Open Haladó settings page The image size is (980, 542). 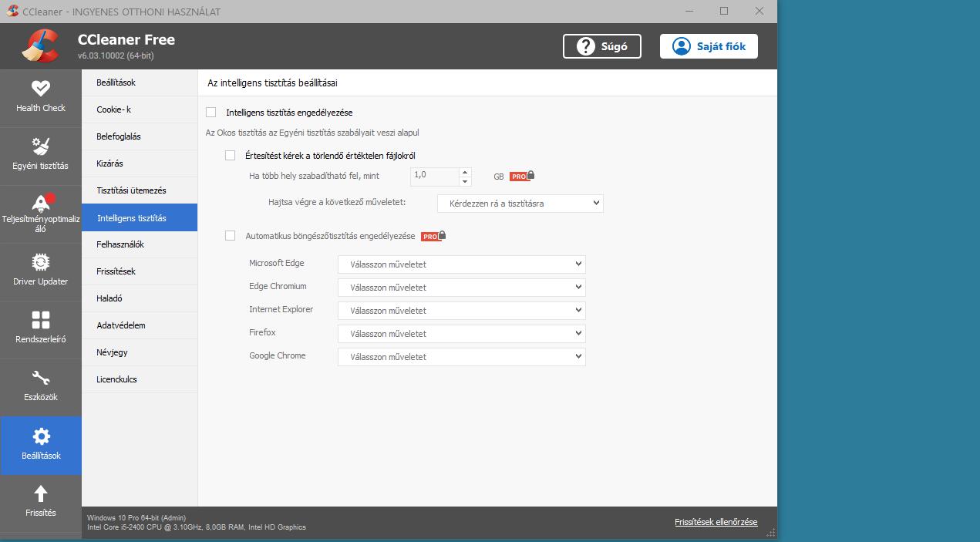[x=140, y=298]
